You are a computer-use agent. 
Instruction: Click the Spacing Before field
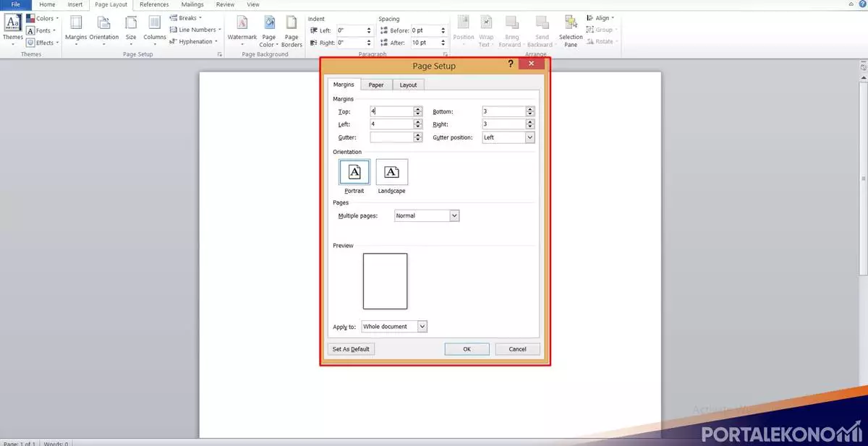click(x=429, y=30)
